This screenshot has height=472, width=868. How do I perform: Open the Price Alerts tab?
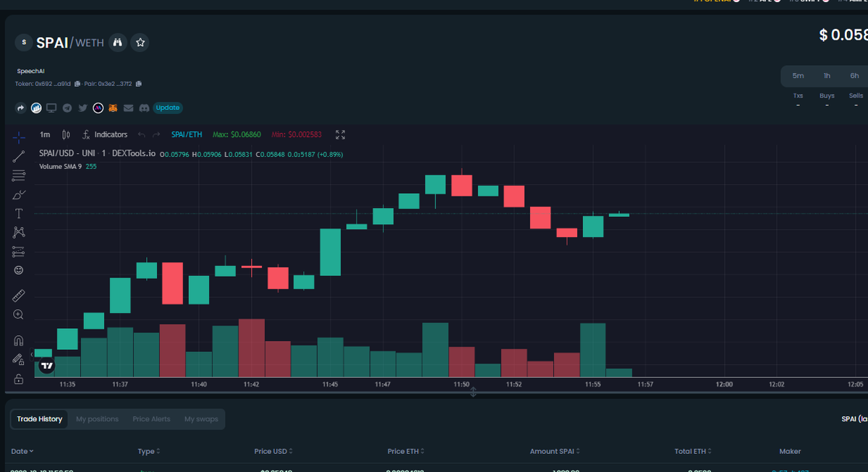[151, 419]
